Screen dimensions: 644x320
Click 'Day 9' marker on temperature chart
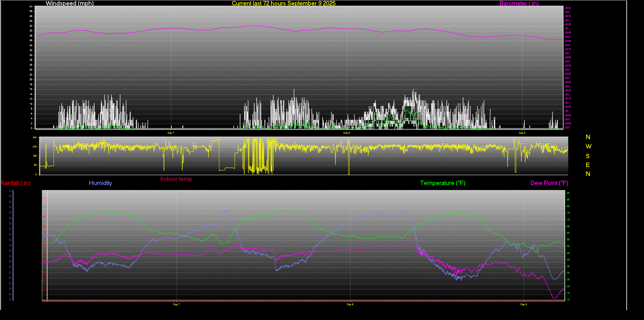(x=524, y=304)
